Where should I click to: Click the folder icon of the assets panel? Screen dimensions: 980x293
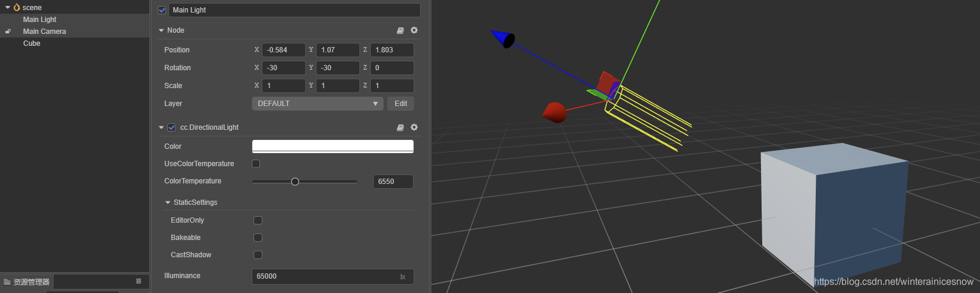click(7, 282)
